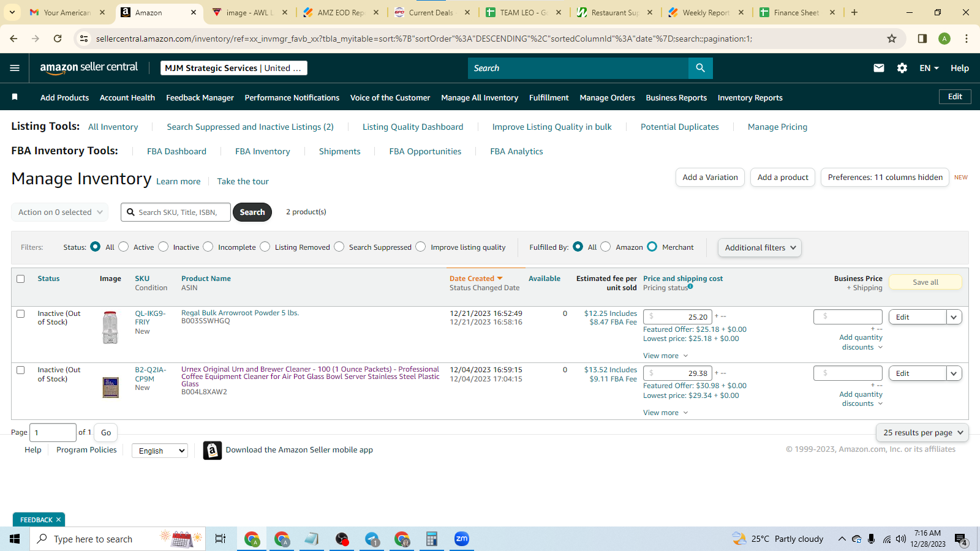Click the Chrome profile avatar icon
The height and width of the screenshot is (551, 980).
[944, 39]
